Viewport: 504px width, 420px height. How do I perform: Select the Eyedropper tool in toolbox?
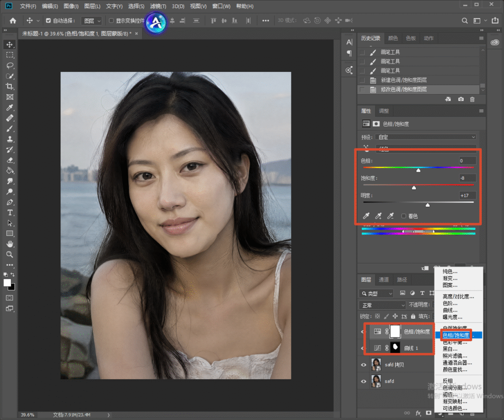[10, 108]
